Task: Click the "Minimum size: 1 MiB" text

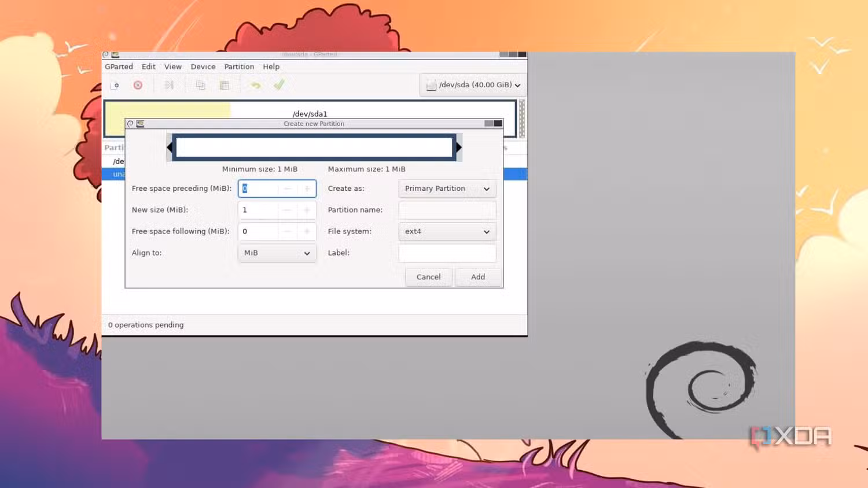Action: point(260,169)
